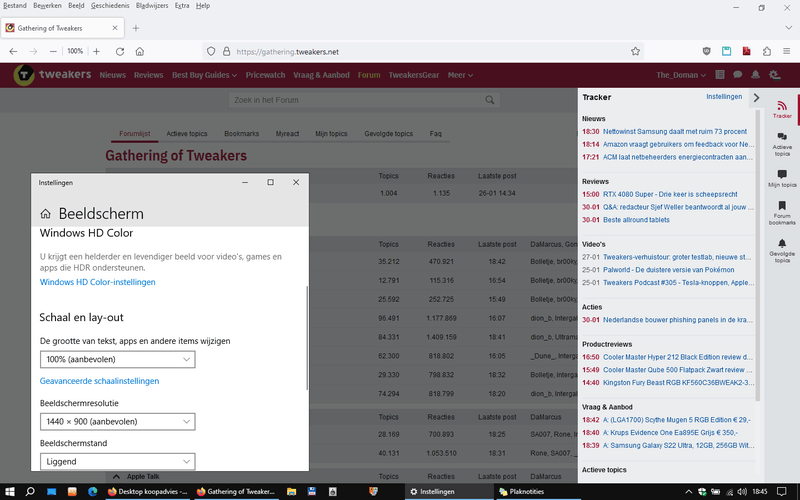This screenshot has width=800, height=500.
Task: Click the list all tabs chevron
Action: point(788,28)
